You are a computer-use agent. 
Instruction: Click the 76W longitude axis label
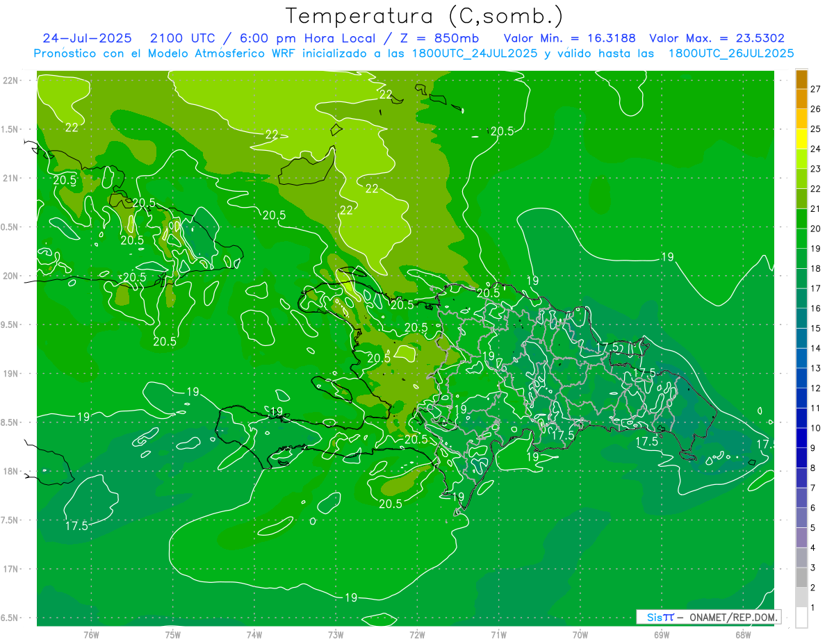tap(91, 634)
